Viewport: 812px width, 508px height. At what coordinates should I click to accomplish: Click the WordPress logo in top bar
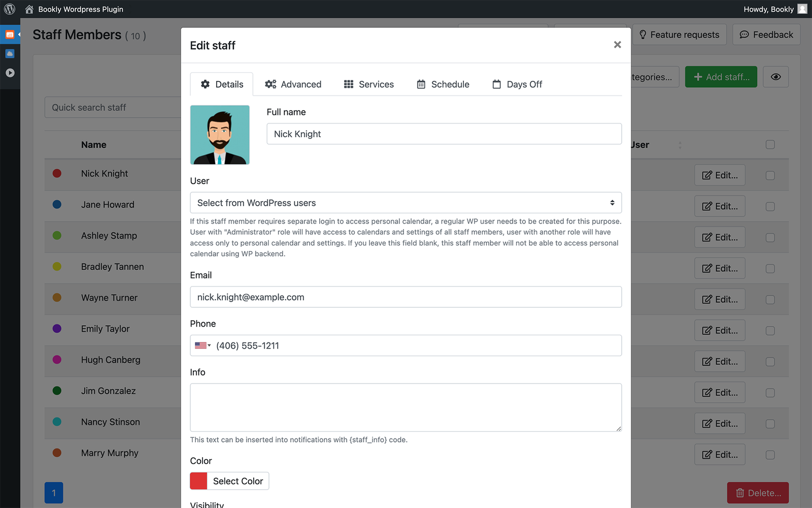click(9, 9)
